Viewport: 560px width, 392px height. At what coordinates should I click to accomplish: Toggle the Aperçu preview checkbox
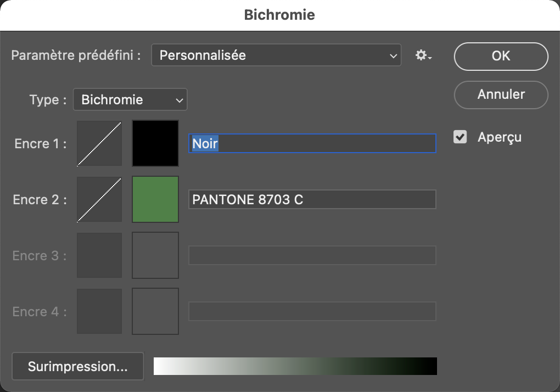coord(460,137)
